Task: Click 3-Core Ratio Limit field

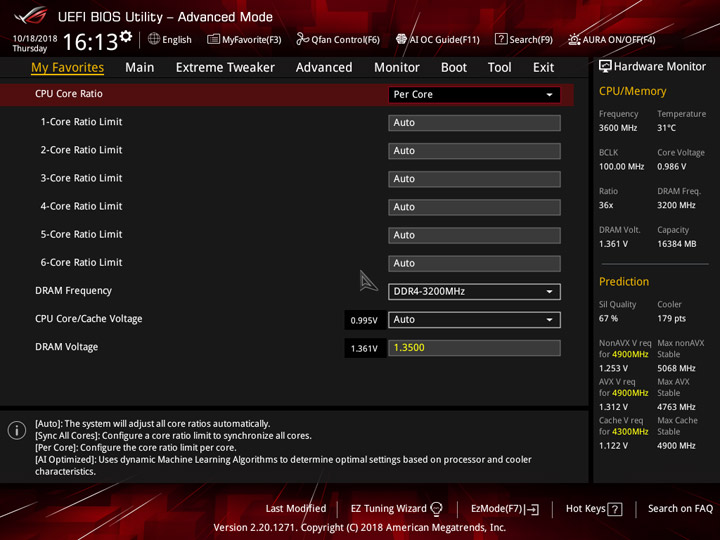Action: [x=474, y=179]
